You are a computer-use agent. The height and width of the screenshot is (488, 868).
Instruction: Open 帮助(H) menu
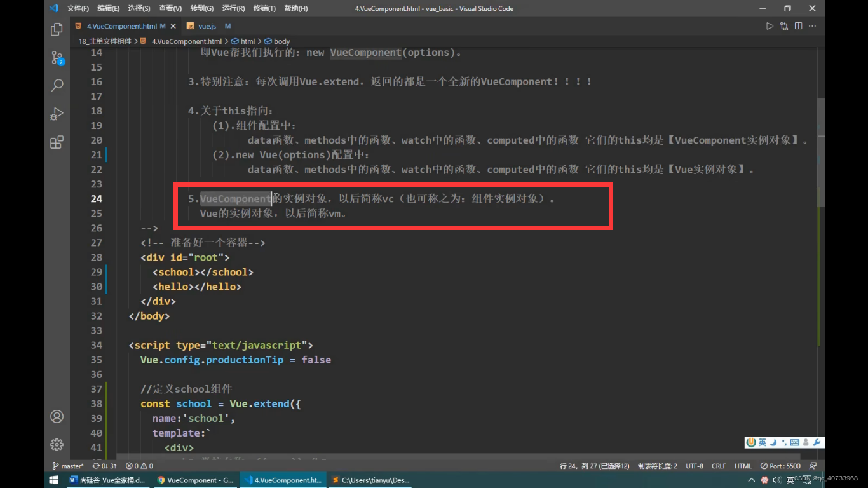[x=295, y=8]
